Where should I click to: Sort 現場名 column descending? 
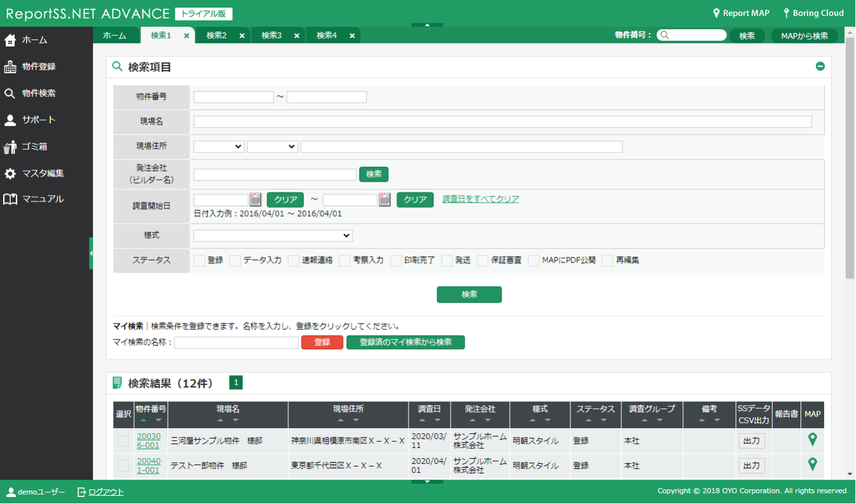coord(236,421)
